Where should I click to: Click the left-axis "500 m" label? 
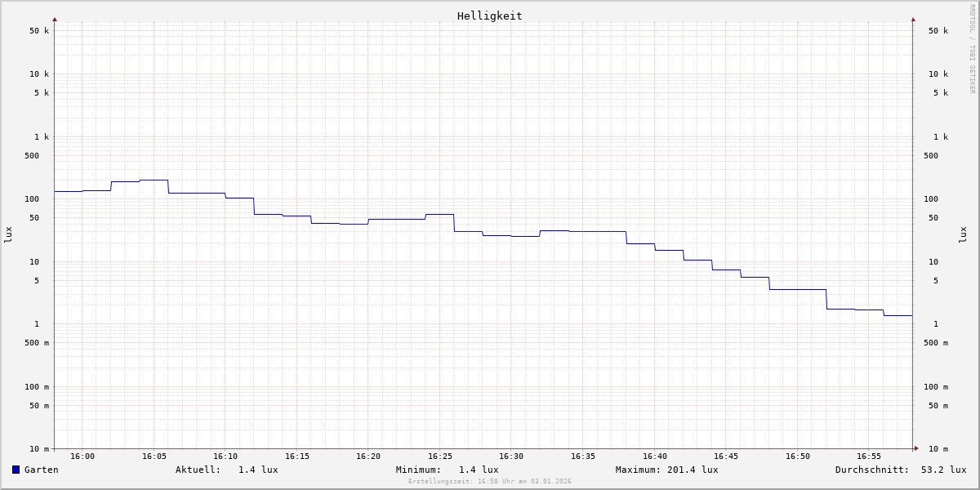click(37, 343)
